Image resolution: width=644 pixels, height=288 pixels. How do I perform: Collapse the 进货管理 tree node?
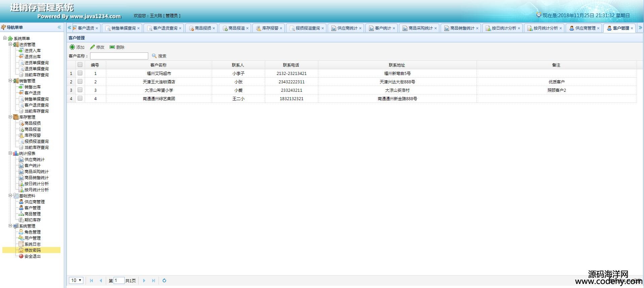(10, 44)
